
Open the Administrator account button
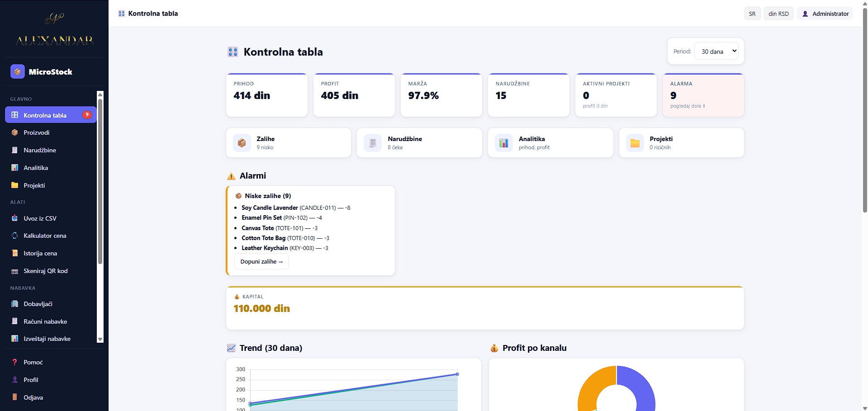coord(825,14)
